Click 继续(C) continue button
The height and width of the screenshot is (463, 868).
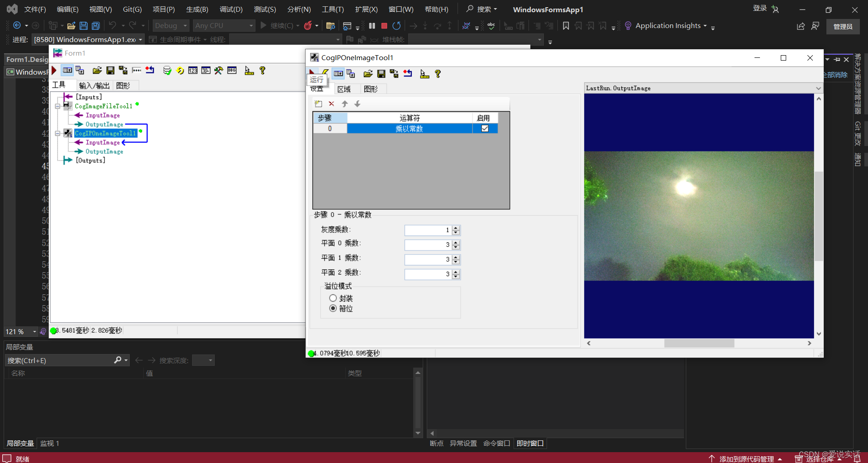277,26
